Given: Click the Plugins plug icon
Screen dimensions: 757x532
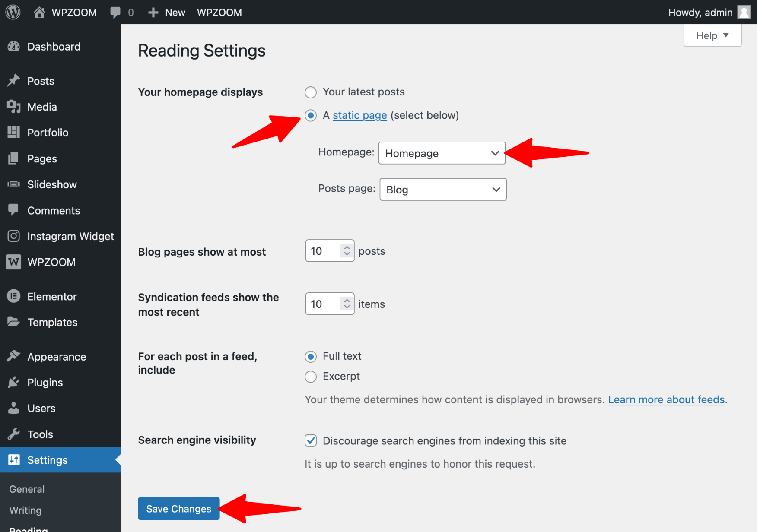Looking at the screenshot, I should [14, 382].
